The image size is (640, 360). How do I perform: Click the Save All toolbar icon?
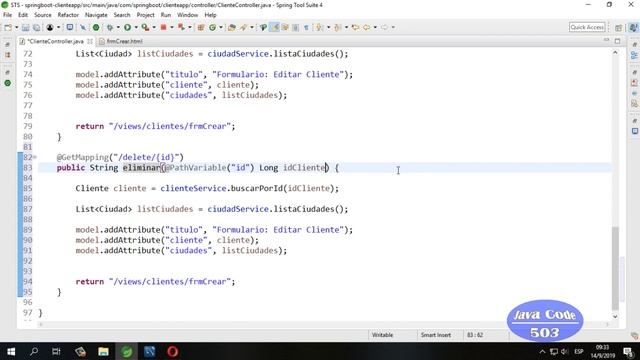(x=36, y=27)
